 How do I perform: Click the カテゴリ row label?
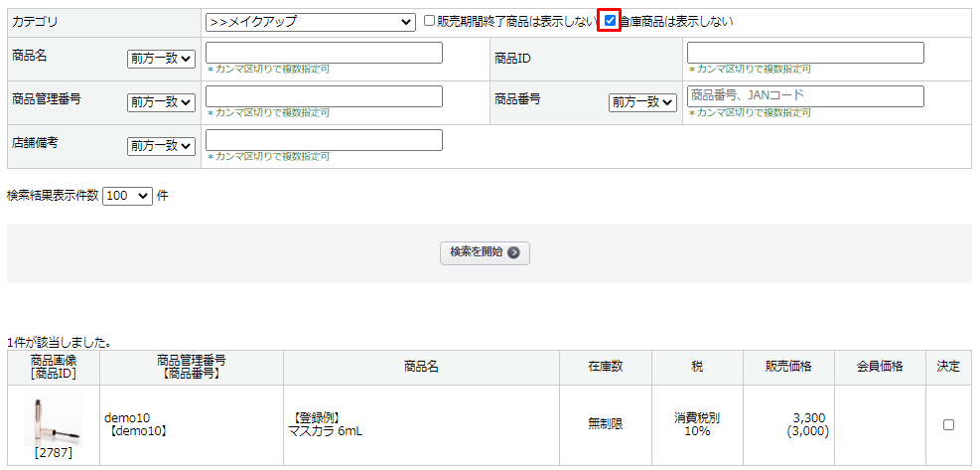pos(35,22)
